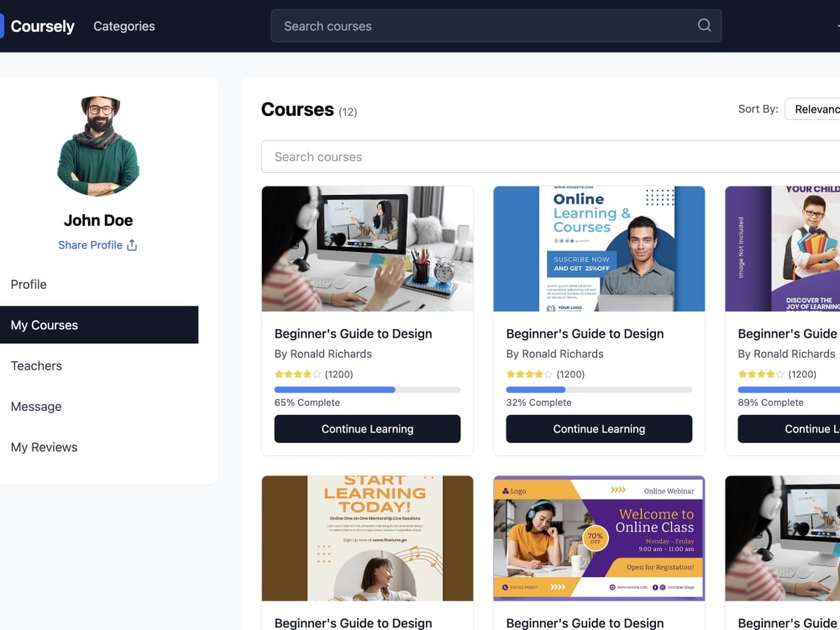Click the Courses (12) heading
840x630 pixels.
308,109
